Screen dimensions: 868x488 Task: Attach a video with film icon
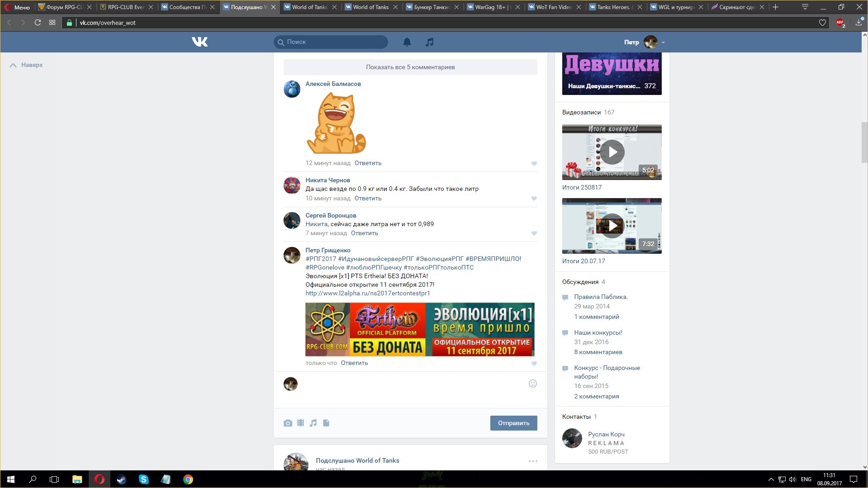point(300,423)
